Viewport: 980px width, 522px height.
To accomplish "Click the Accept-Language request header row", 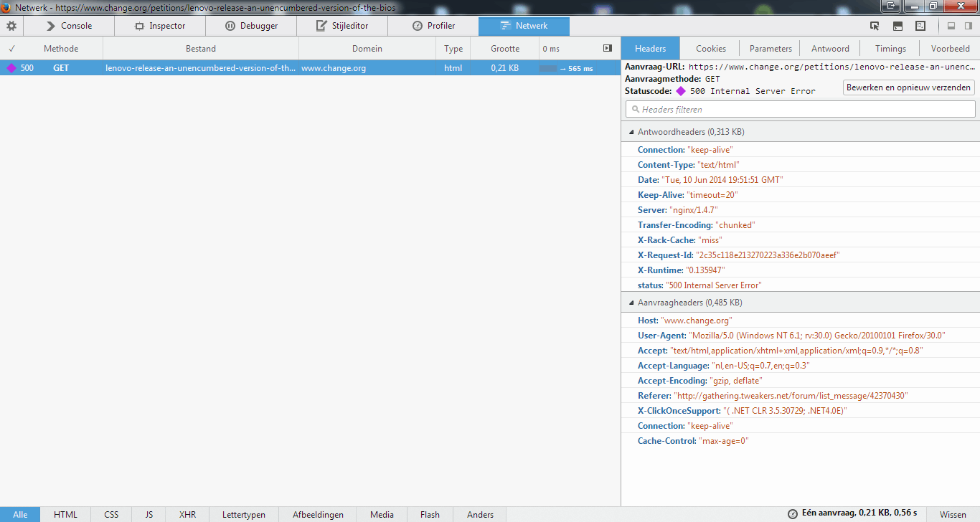I will pos(800,366).
